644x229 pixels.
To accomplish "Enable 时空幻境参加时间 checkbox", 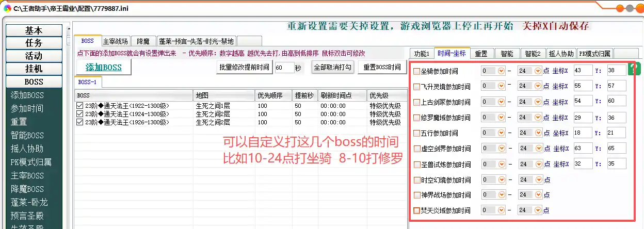I will [416, 180].
